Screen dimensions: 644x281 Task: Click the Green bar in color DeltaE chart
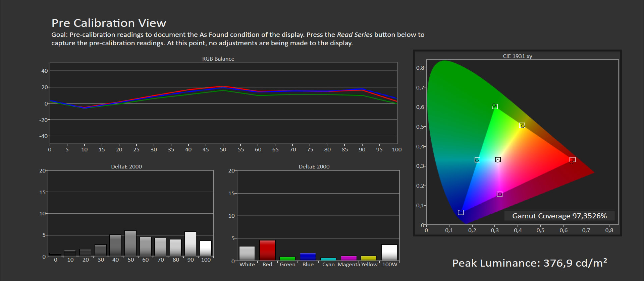pos(287,259)
